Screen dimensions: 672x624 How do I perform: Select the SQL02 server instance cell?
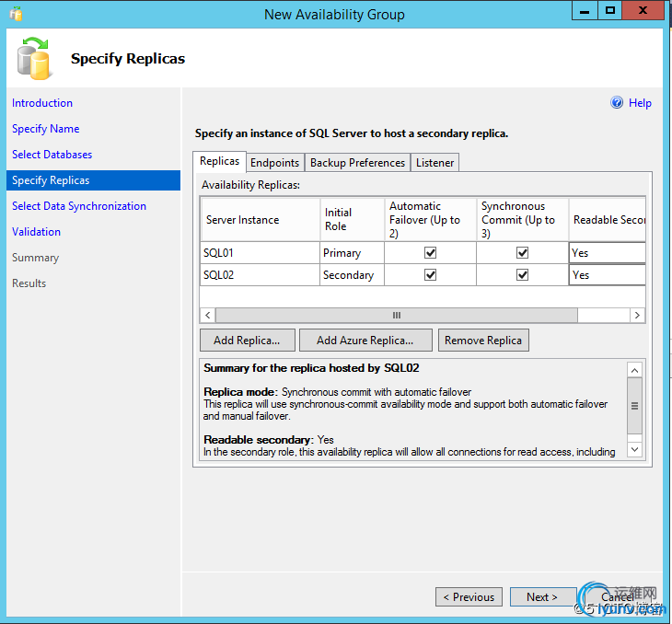pyautogui.click(x=260, y=274)
